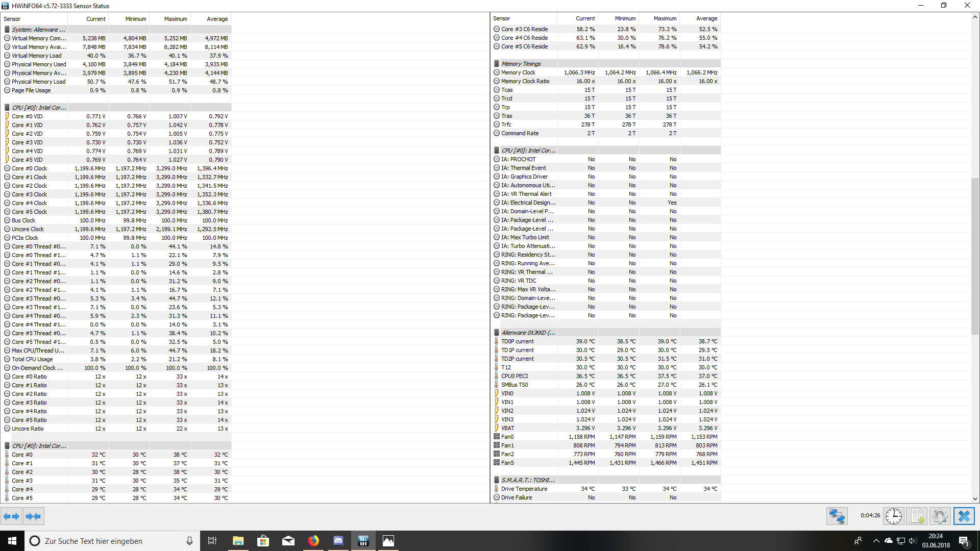
Task: Open Firefox from the taskbar
Action: [313, 541]
